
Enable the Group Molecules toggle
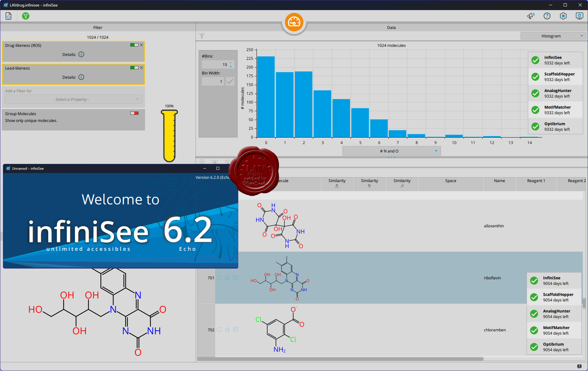click(x=134, y=113)
